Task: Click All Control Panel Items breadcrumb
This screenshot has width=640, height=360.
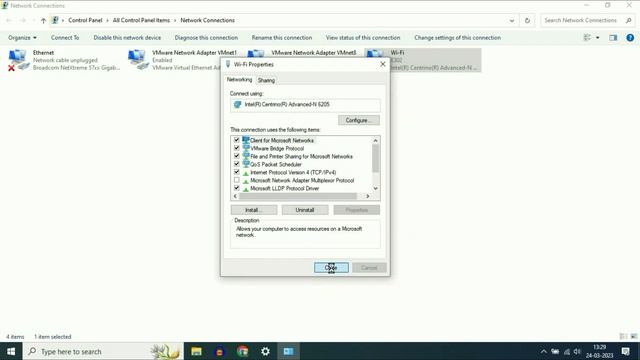Action: [141, 20]
